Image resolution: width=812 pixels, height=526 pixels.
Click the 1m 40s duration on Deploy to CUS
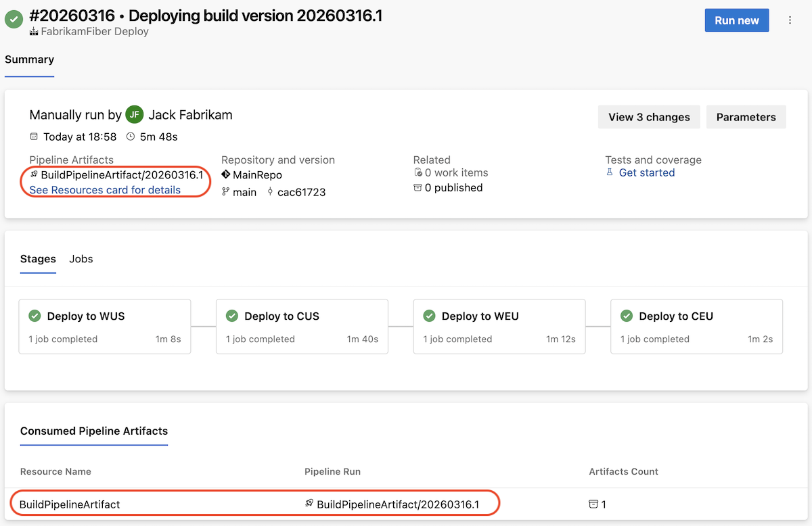[x=363, y=339]
